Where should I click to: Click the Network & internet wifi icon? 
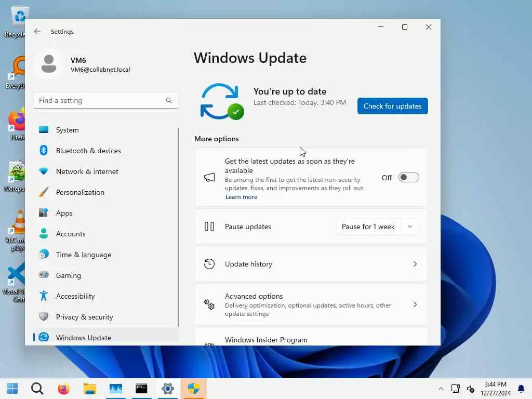click(x=44, y=171)
